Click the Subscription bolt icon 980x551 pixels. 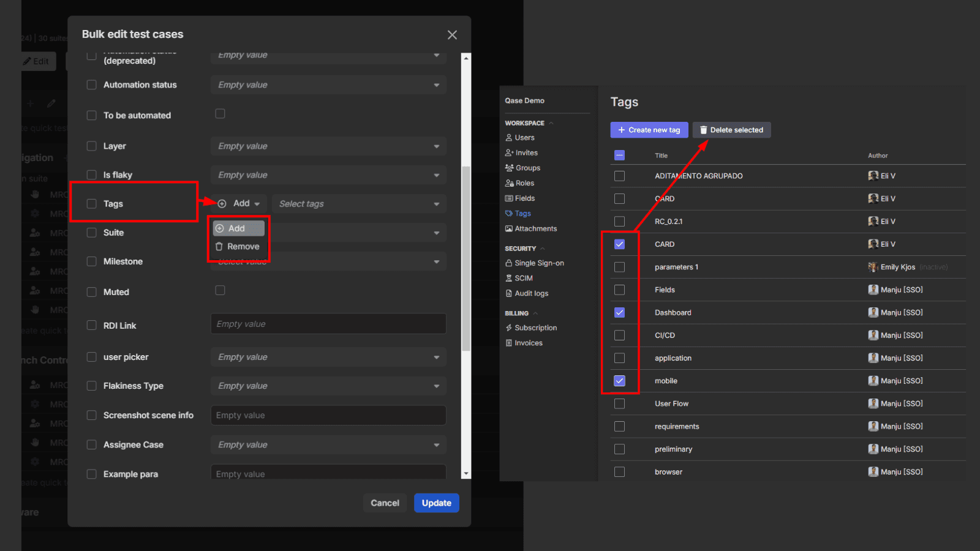pyautogui.click(x=509, y=328)
